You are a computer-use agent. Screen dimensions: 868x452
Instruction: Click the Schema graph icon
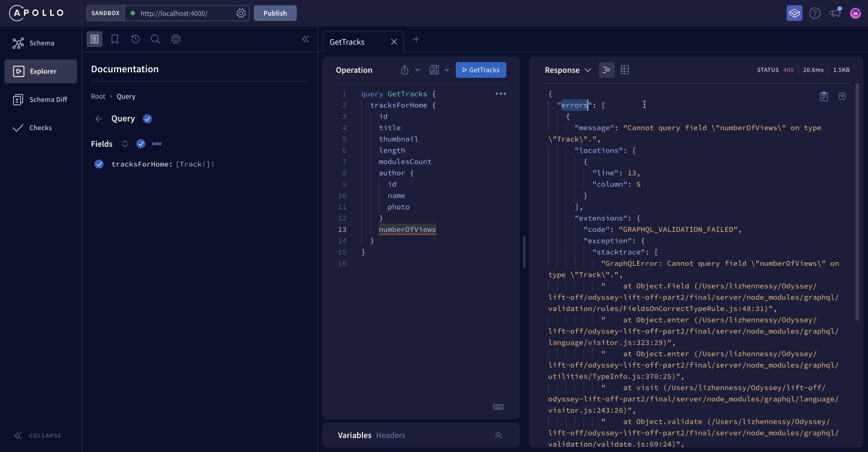click(x=18, y=43)
